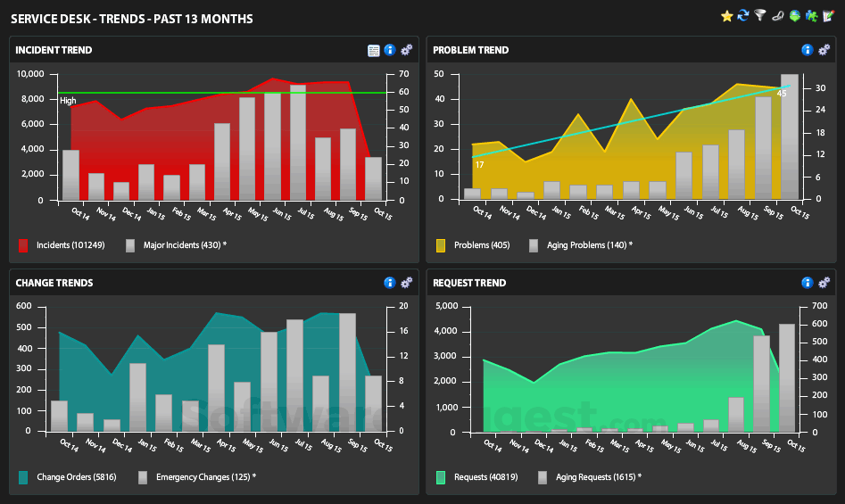Viewport: 845px width, 504px height.
Task: Open Problem Trend gear settings
Action: tap(824, 50)
